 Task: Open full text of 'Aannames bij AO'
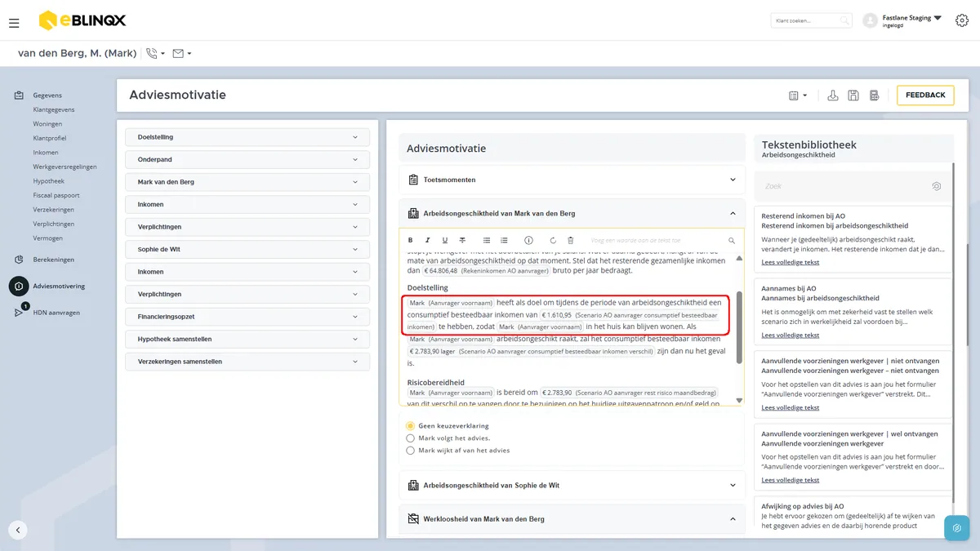tap(790, 335)
